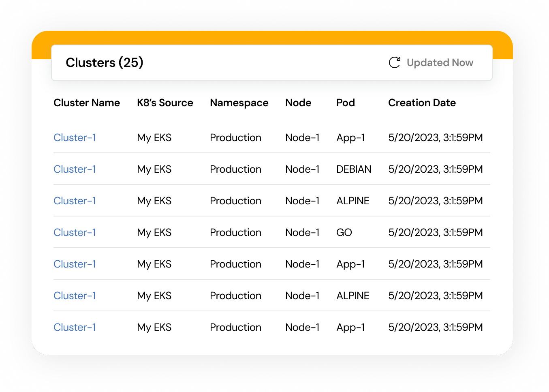The height and width of the screenshot is (392, 549).
Task: Select Node-1 in the GO row
Action: pos(302,232)
